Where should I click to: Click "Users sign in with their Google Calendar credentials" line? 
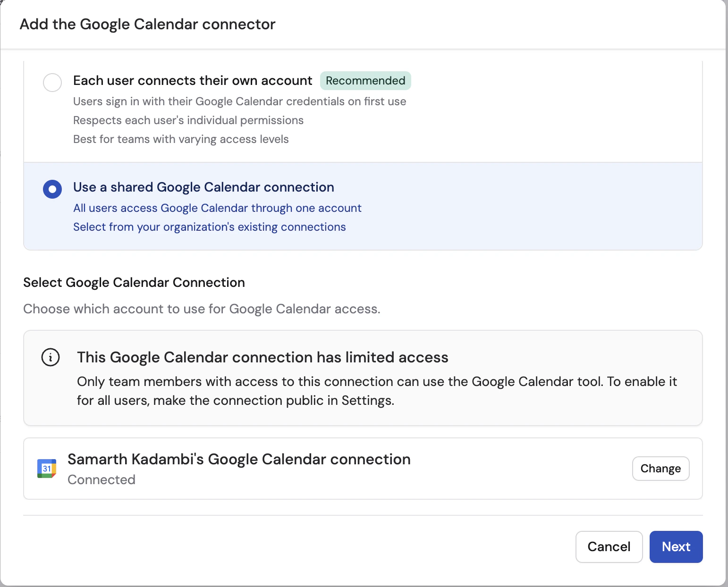239,101
